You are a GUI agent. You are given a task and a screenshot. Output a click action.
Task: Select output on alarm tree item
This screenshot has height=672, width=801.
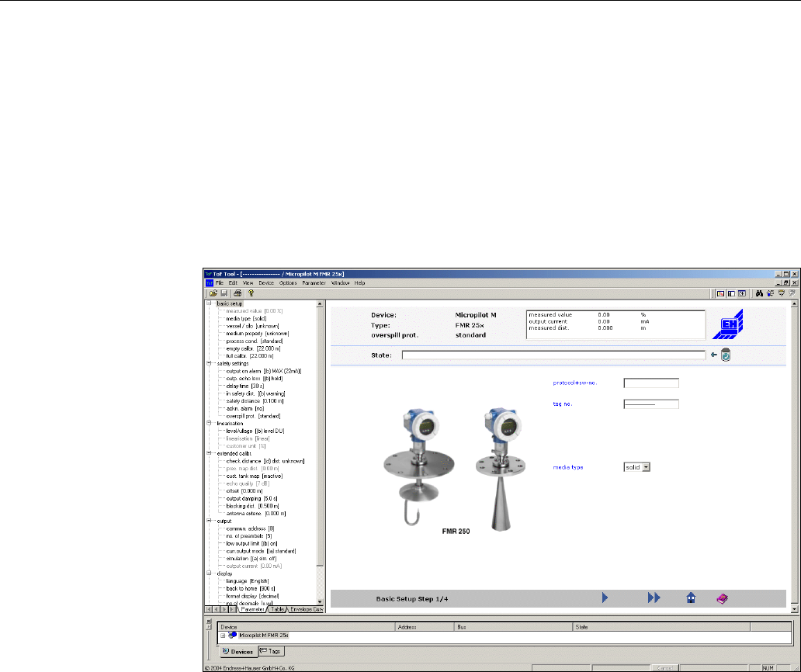pyautogui.click(x=264, y=371)
